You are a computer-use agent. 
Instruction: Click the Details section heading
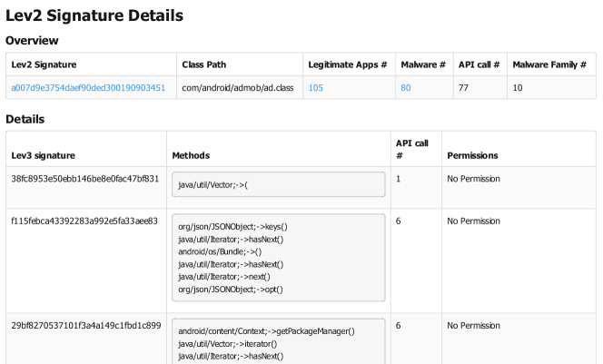[x=25, y=119]
